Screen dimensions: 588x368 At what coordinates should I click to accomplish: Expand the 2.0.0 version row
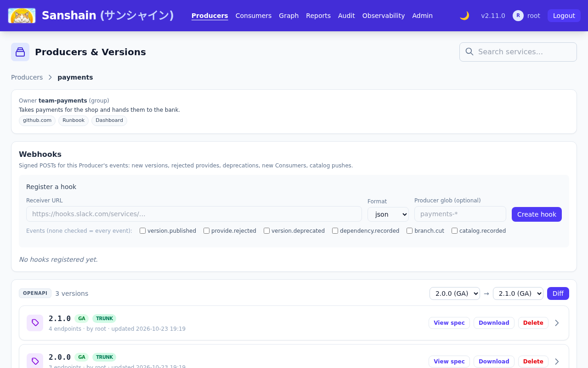click(557, 362)
